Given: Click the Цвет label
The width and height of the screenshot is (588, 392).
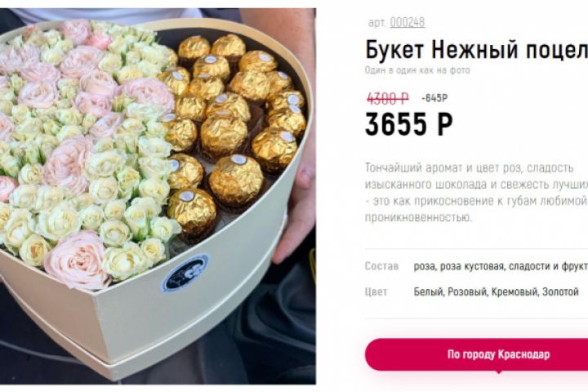Looking at the screenshot, I should click(x=376, y=292).
